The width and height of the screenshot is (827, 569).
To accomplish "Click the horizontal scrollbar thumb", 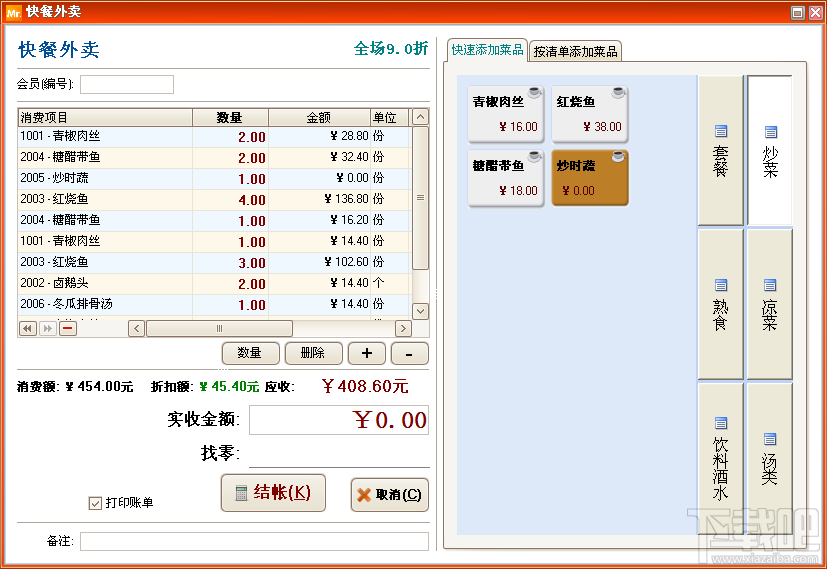I will pos(219,329).
